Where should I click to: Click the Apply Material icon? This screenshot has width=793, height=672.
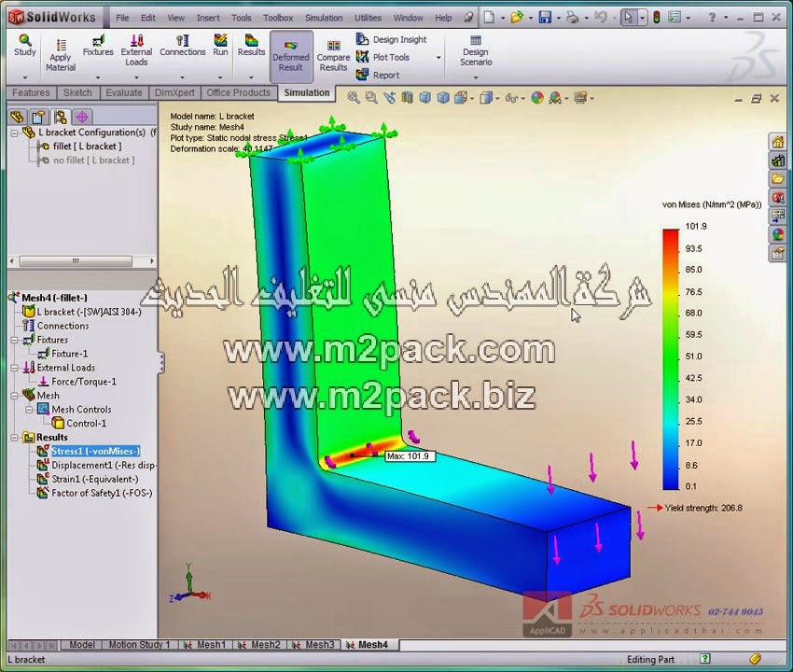(61, 55)
